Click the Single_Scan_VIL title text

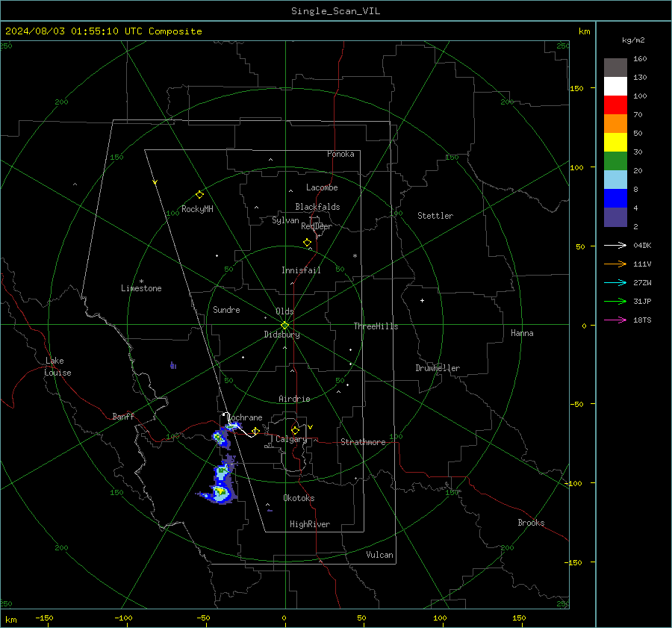pyautogui.click(x=335, y=11)
